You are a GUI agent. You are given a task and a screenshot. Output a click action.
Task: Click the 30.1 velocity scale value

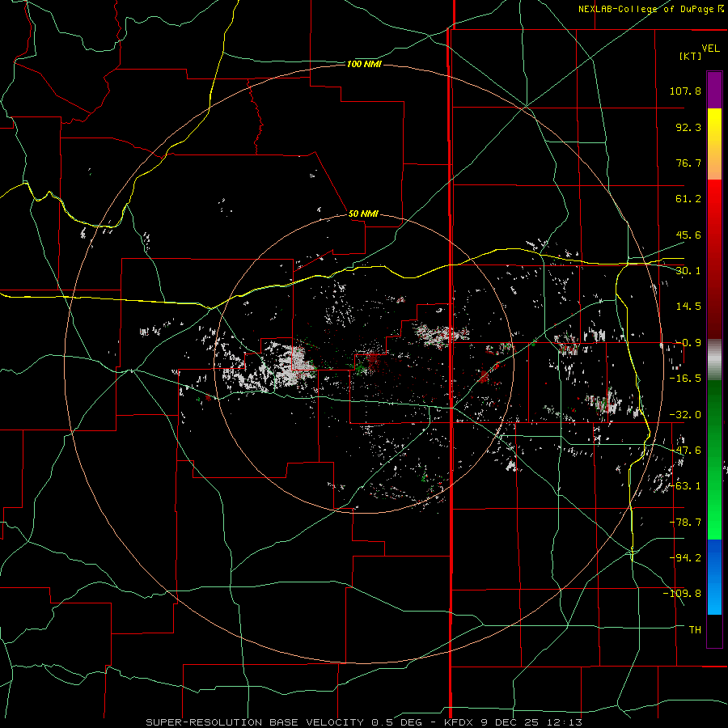(x=688, y=271)
